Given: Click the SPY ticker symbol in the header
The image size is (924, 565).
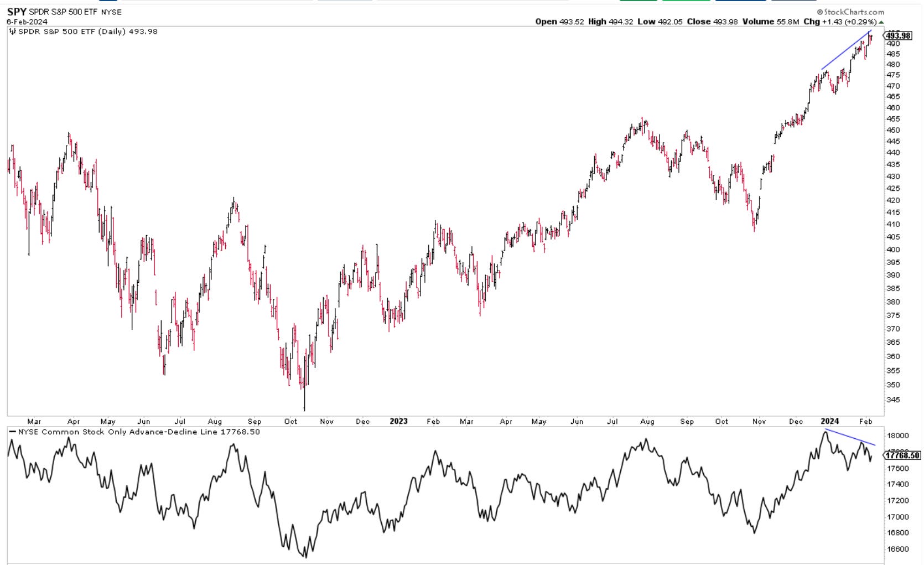Looking at the screenshot, I should pyautogui.click(x=17, y=12).
